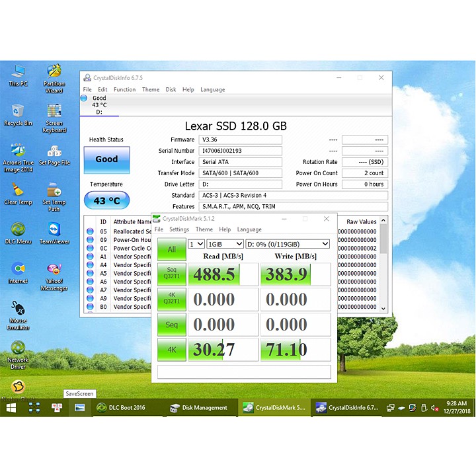Image resolution: width=476 pixels, height=476 pixels.
Task: Open the Screen Keyboard desktop shortcut
Action: (x=54, y=112)
